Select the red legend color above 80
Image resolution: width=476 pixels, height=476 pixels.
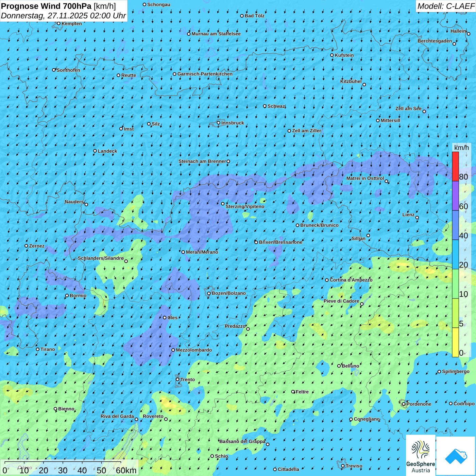pyautogui.click(x=455, y=166)
